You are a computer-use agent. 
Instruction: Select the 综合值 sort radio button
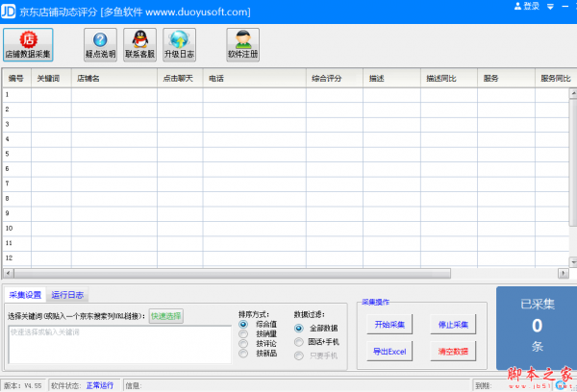[243, 325]
